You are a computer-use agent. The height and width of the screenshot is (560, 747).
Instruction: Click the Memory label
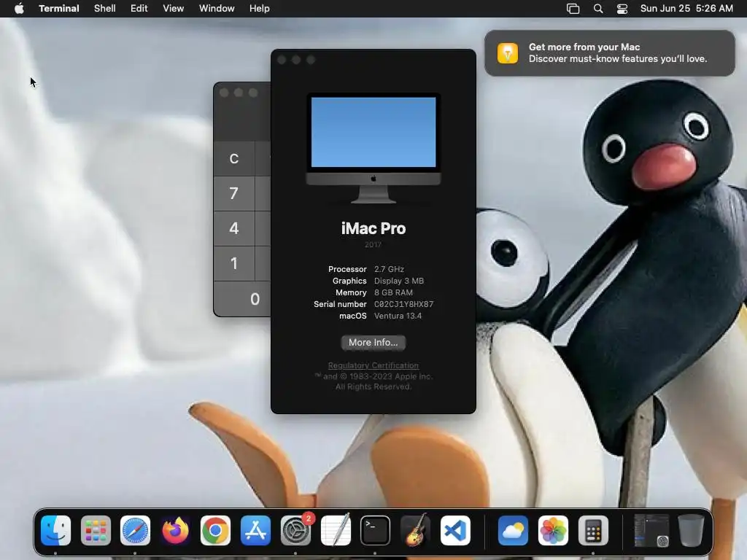tap(351, 292)
